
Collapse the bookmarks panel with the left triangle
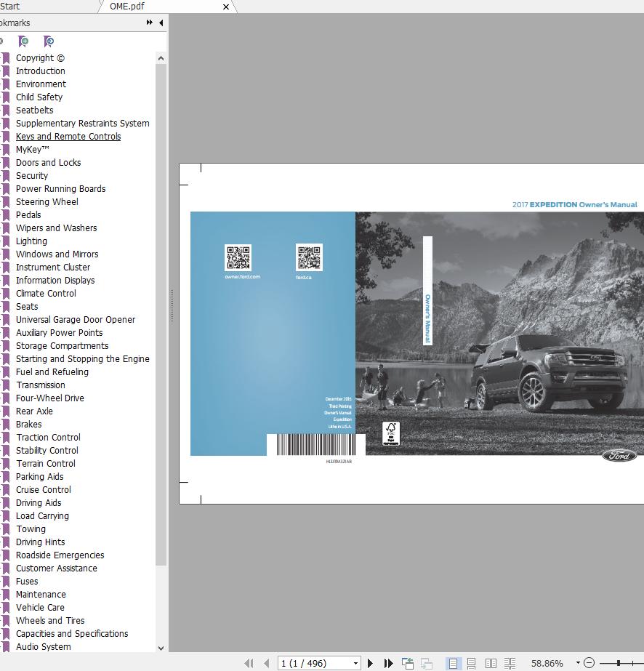point(161,23)
